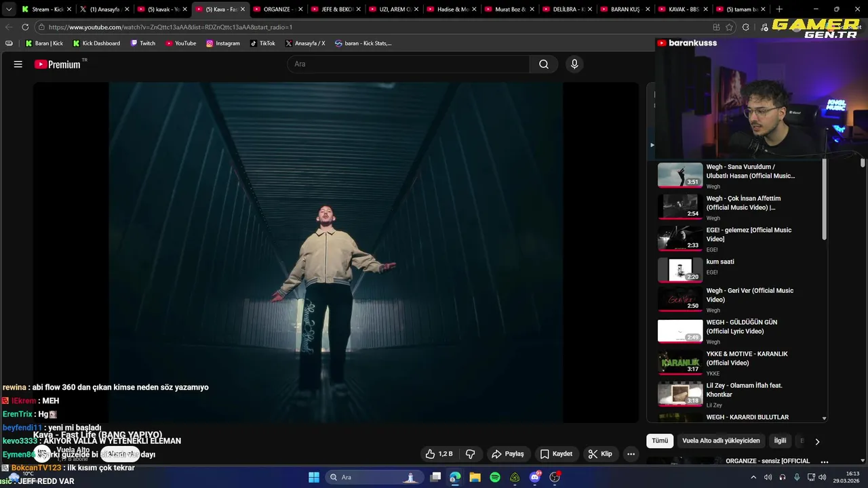
Task: Switch to 'Hadise & M' browser tab
Action: [x=452, y=9]
